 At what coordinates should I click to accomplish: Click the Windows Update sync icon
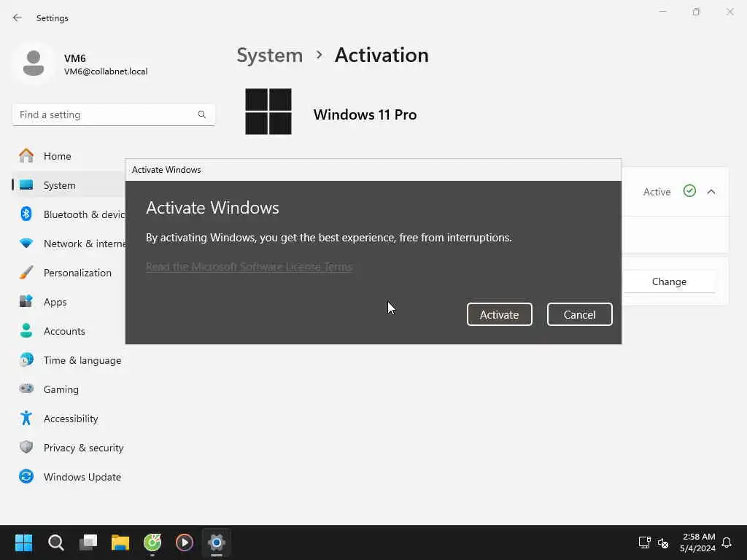pyautogui.click(x=26, y=476)
